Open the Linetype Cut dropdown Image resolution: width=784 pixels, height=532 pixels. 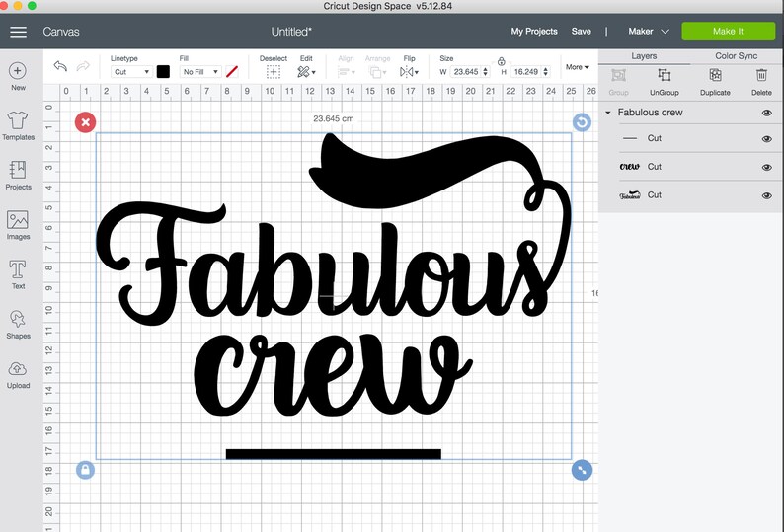coord(131,72)
